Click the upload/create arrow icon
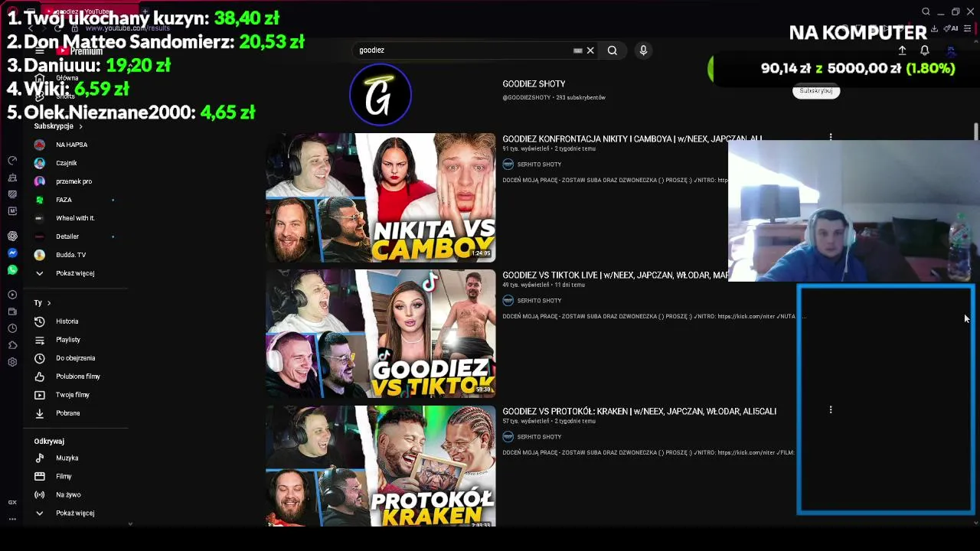The width and height of the screenshot is (980, 551). coord(902,51)
